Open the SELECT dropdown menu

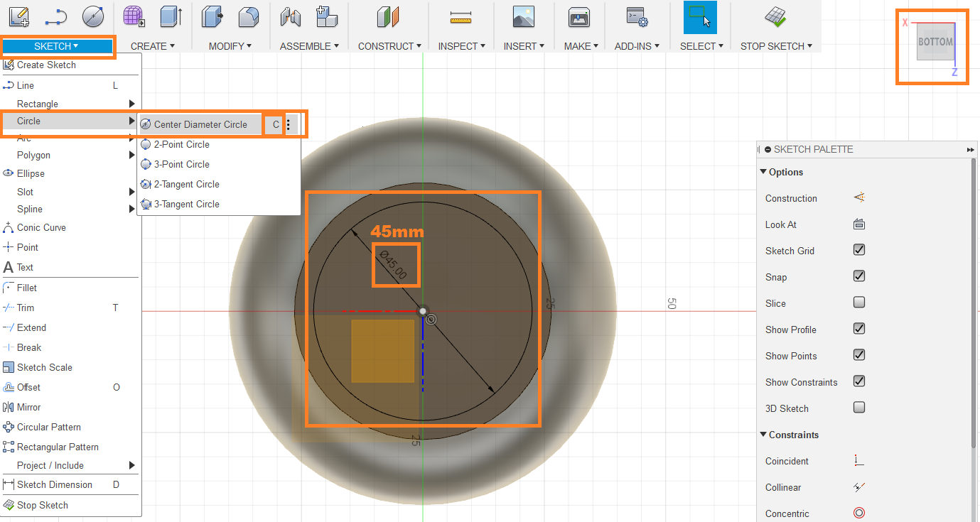pyautogui.click(x=701, y=46)
